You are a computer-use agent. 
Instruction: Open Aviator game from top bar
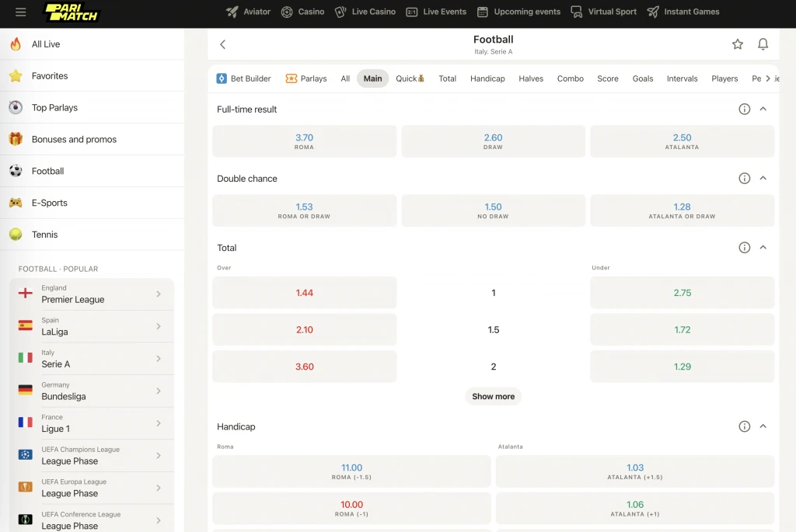248,12
